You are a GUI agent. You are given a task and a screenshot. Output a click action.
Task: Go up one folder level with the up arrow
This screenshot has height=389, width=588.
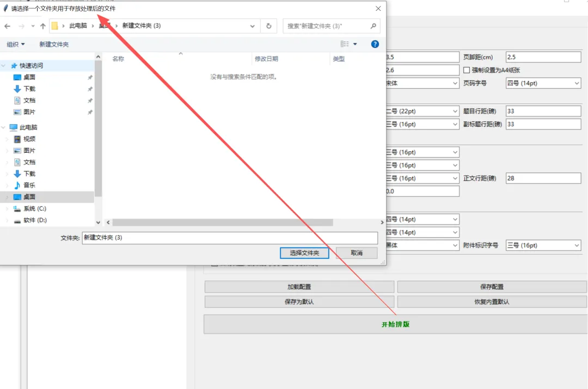[x=43, y=26]
